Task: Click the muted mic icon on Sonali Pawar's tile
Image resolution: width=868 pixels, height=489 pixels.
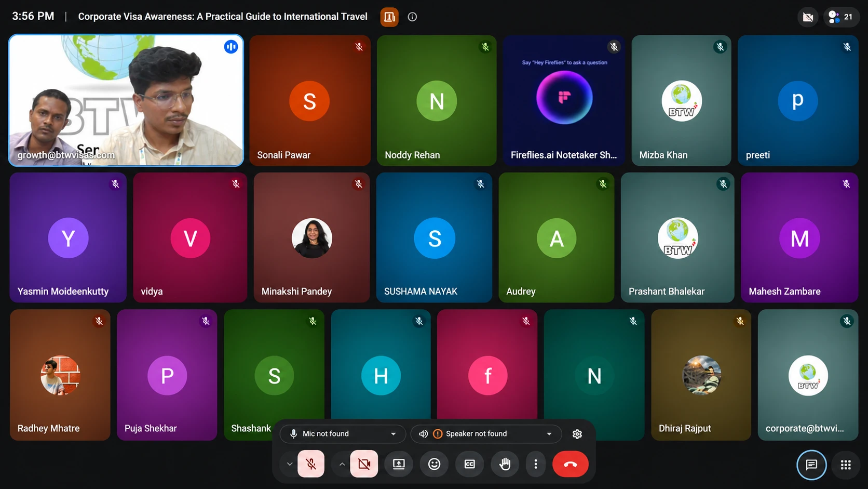Action: [359, 47]
